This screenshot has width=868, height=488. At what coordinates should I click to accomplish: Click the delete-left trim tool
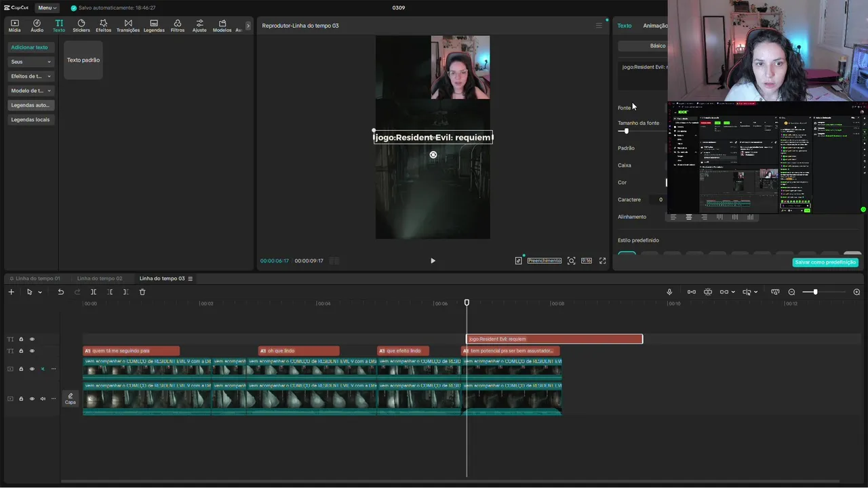110,292
